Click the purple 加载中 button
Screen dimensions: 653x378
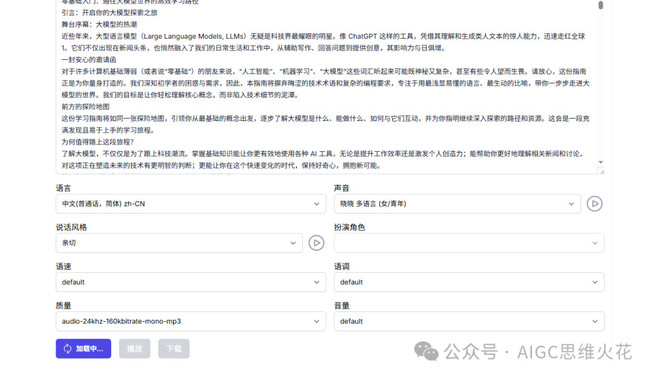[83, 349]
